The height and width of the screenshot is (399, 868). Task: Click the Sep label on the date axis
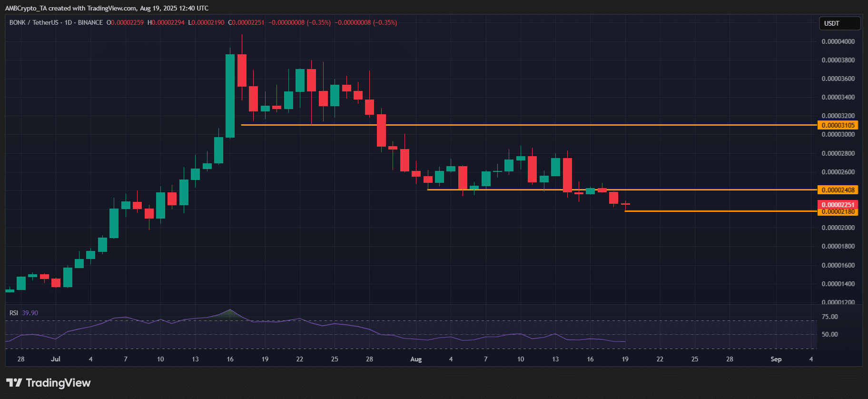pos(776,359)
